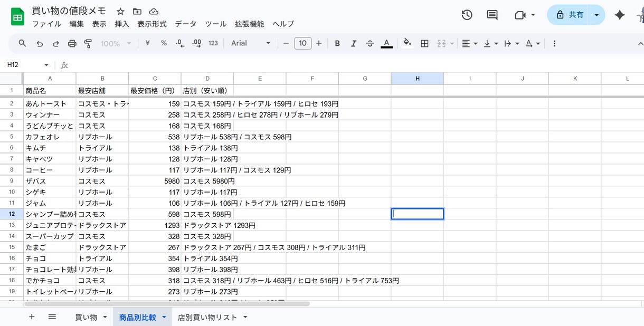Select the cell containing キムチ
The image size is (644, 326).
point(50,148)
